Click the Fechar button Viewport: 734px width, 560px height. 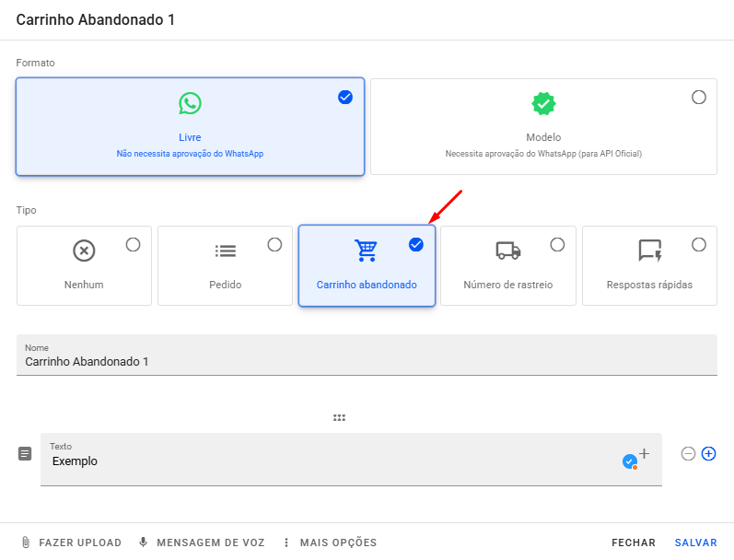[634, 542]
